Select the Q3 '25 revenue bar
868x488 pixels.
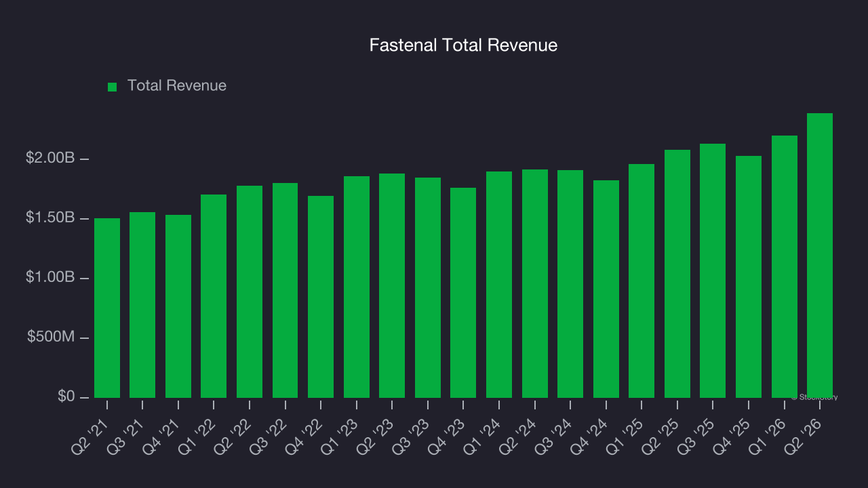[713, 270]
